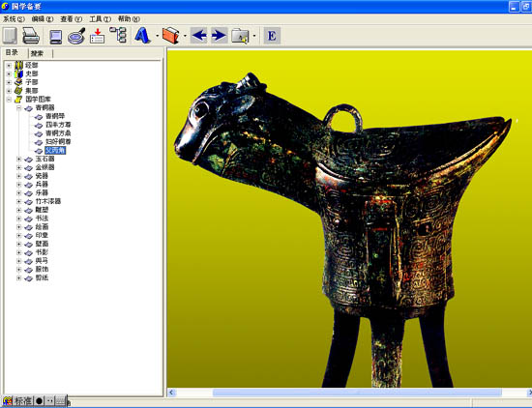Open the 工具(T) menu

pyautogui.click(x=100, y=19)
